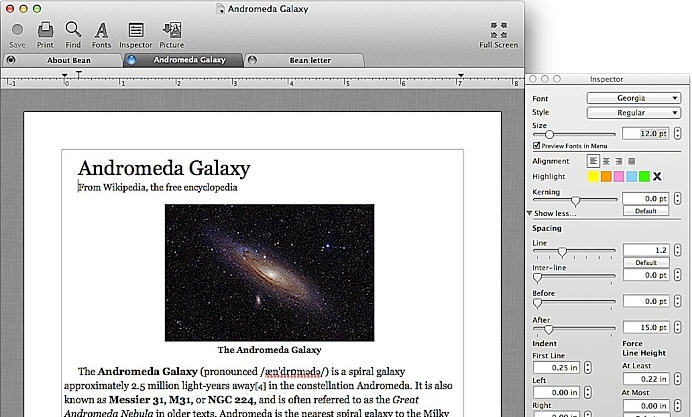Click the close dot on About Bean tab

(11, 60)
